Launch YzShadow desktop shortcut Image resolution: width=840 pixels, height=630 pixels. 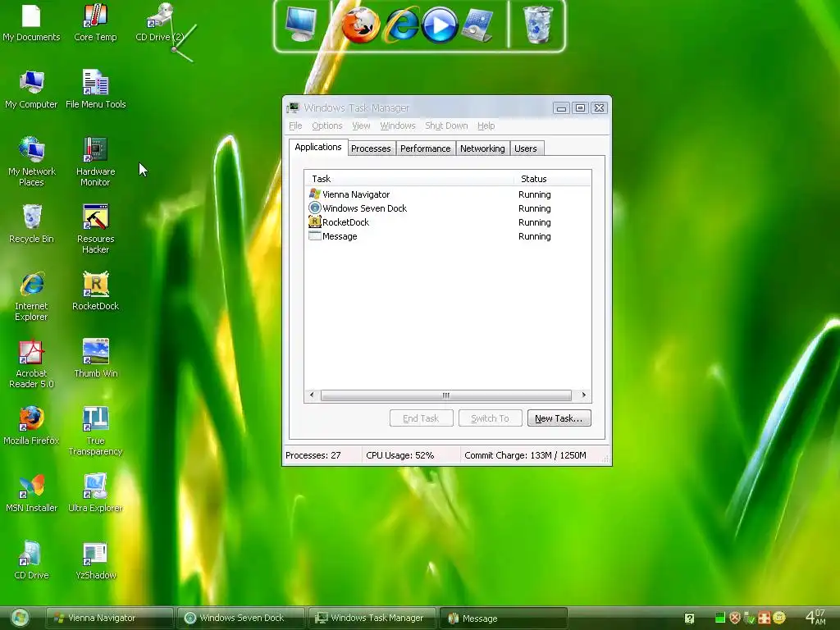(95, 561)
